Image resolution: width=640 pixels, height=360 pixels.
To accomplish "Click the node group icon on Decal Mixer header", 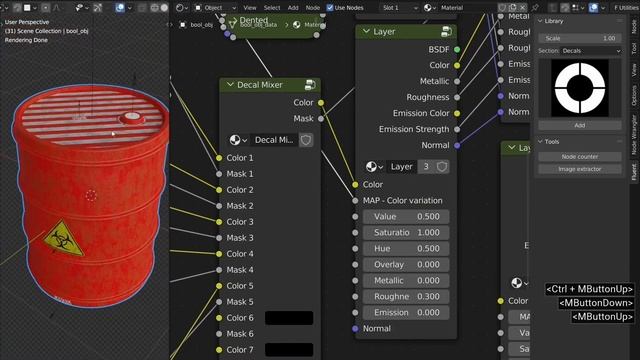I will pyautogui.click(x=310, y=85).
